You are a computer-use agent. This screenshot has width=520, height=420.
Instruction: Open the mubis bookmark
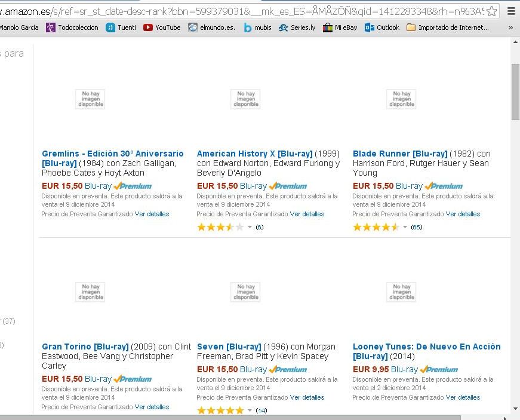click(x=257, y=27)
